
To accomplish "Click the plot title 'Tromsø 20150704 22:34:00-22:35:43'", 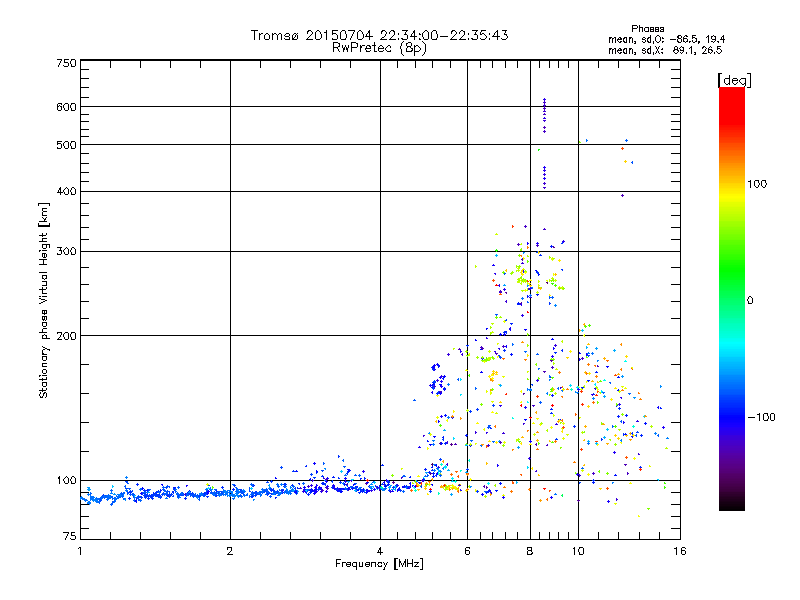I will pyautogui.click(x=379, y=35).
